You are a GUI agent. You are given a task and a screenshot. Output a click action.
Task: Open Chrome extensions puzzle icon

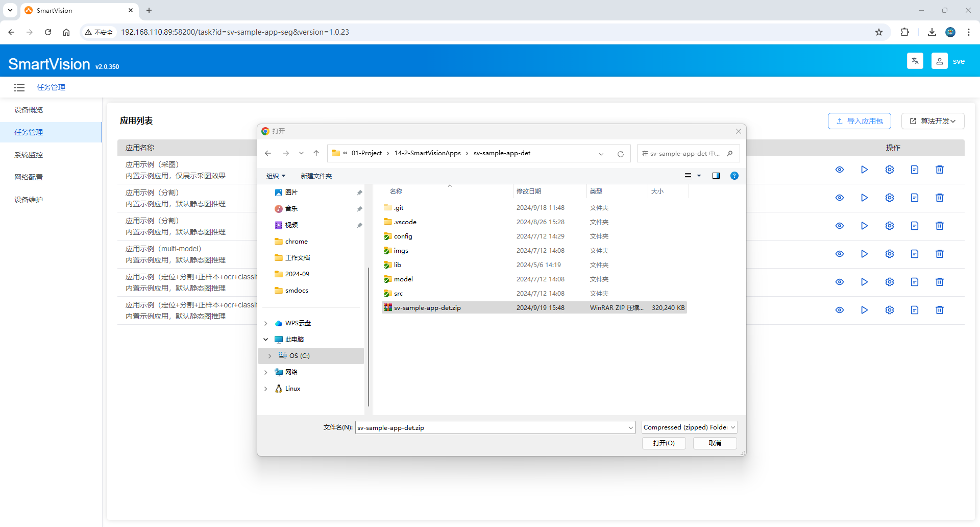click(905, 32)
